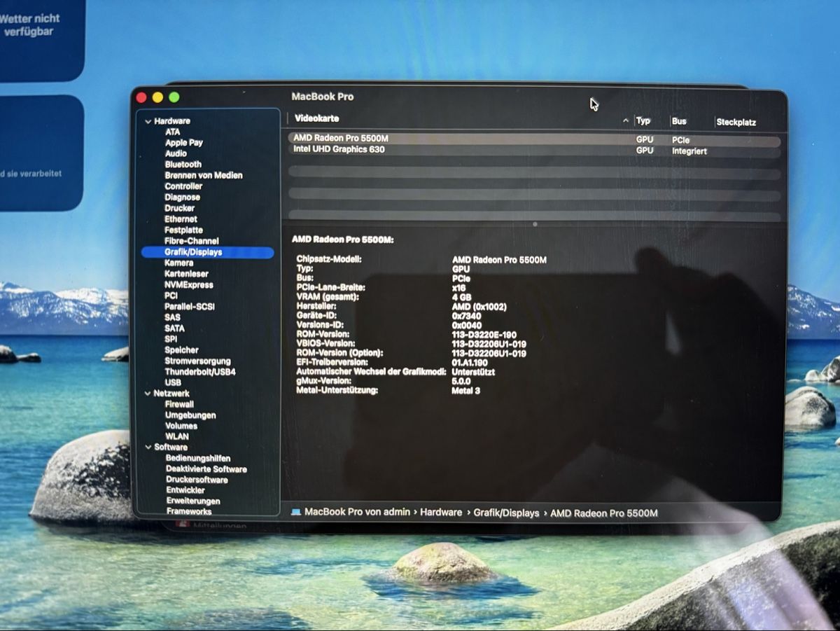Select the AMD Radeon Pro 5500M row
Image resolution: width=840 pixels, height=631 pixels.
534,139
